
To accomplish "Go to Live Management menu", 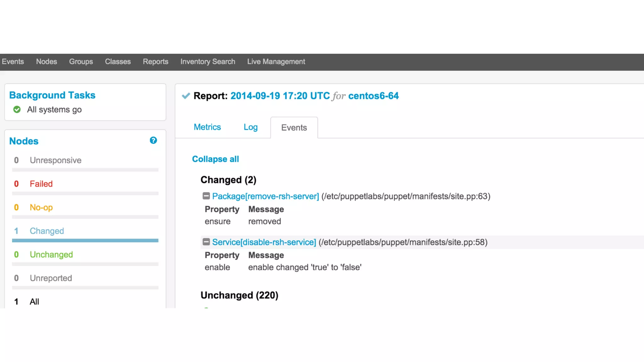I will click(276, 62).
